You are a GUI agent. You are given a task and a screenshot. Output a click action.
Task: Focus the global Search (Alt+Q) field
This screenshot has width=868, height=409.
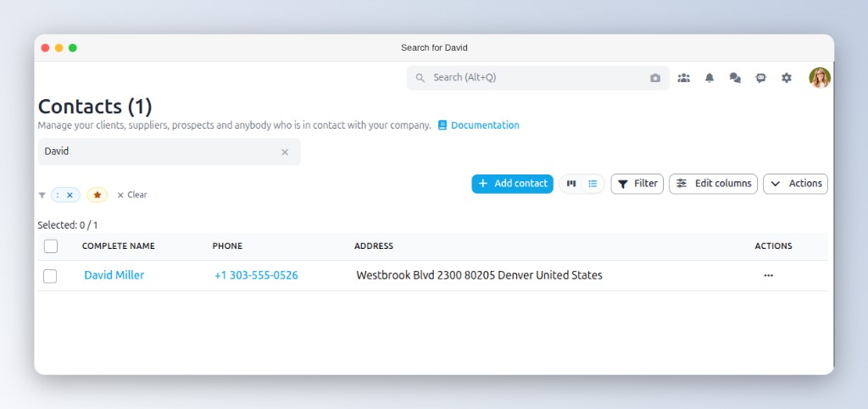[538, 78]
